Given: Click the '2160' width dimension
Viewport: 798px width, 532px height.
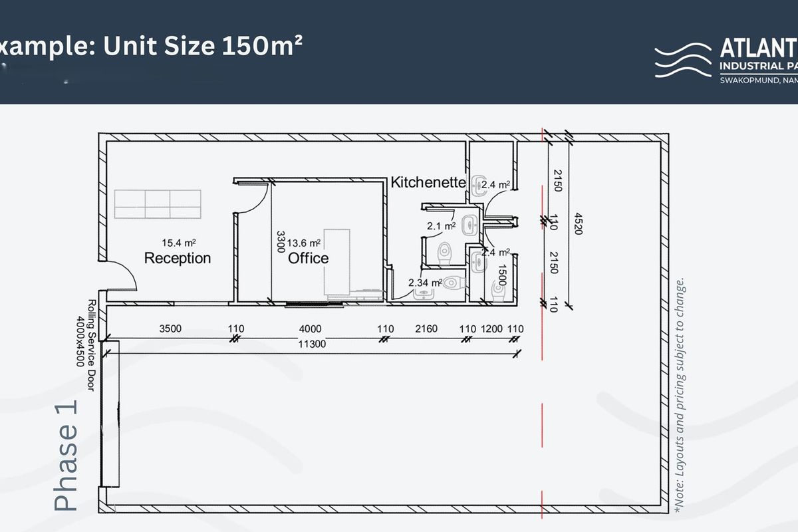Looking at the screenshot, I should [x=426, y=329].
